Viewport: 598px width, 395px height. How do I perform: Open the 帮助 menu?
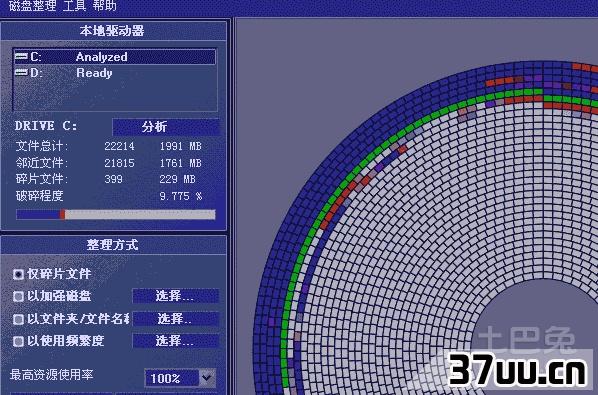(104, 6)
